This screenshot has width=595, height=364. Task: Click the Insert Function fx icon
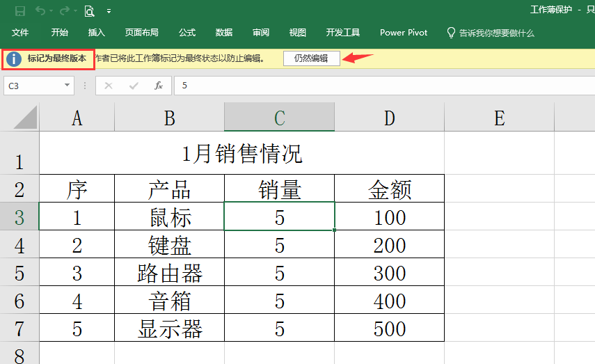point(159,86)
